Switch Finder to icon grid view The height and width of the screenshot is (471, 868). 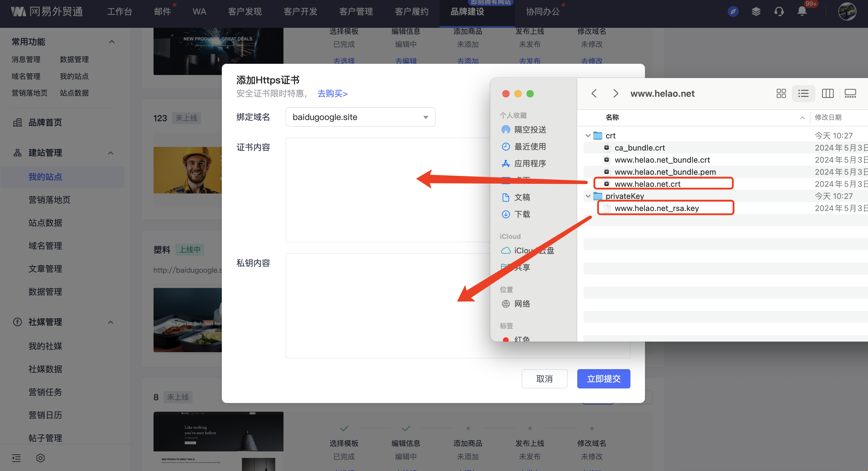[781, 93]
